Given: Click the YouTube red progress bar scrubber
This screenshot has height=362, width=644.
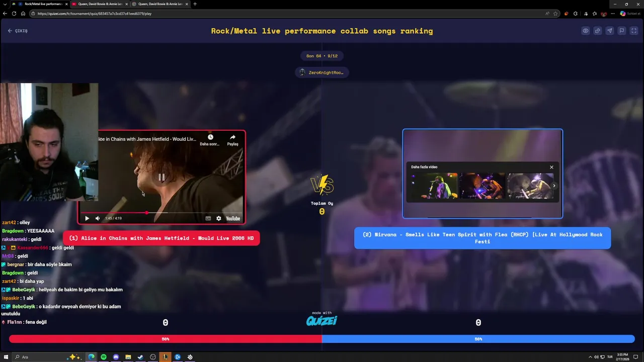Looking at the screenshot, I should 146,213.
